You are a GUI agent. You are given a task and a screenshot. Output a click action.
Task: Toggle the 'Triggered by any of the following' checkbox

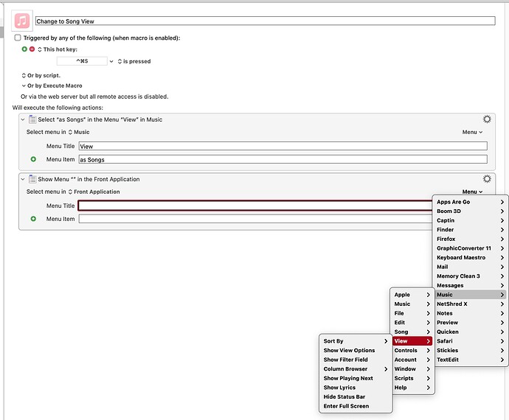pos(18,38)
